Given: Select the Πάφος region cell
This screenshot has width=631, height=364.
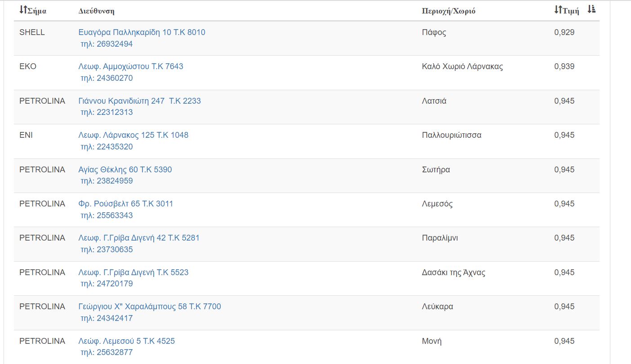Looking at the screenshot, I should (x=434, y=32).
